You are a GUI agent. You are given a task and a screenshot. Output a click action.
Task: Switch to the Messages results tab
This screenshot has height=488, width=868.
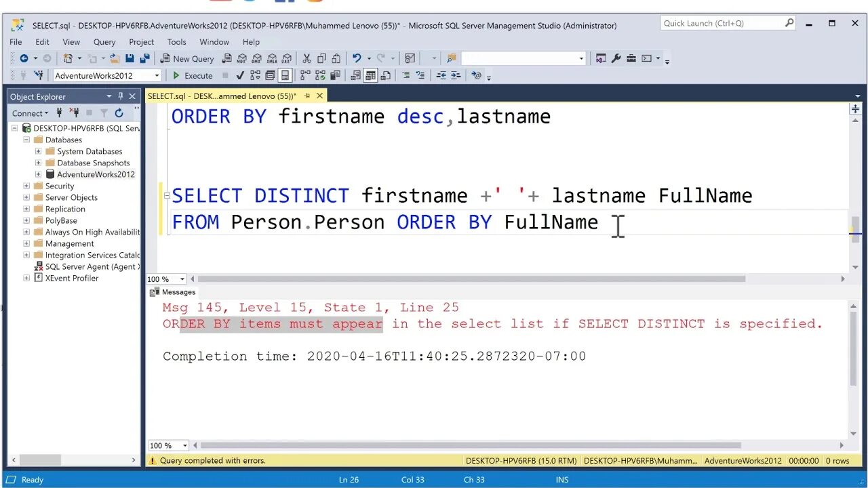[173, 292]
